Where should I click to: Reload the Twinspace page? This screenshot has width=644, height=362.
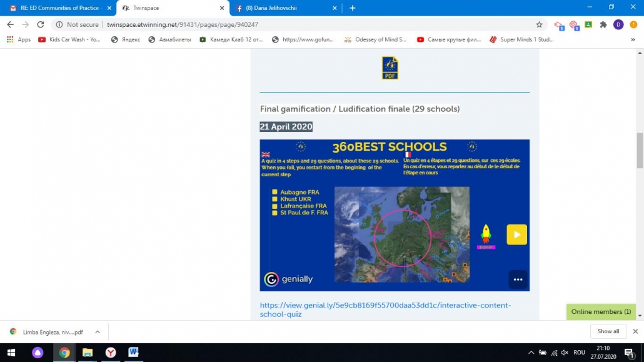tap(41, 24)
